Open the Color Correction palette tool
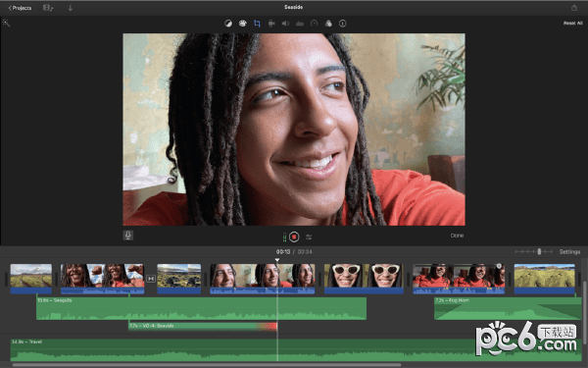The height and width of the screenshot is (368, 588). (243, 24)
